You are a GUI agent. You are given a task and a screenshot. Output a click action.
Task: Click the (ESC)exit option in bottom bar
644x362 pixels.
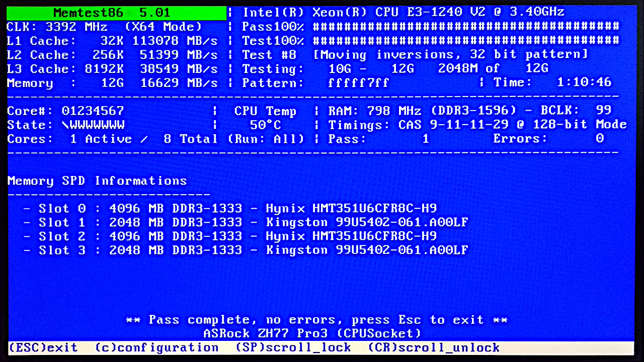(43, 347)
